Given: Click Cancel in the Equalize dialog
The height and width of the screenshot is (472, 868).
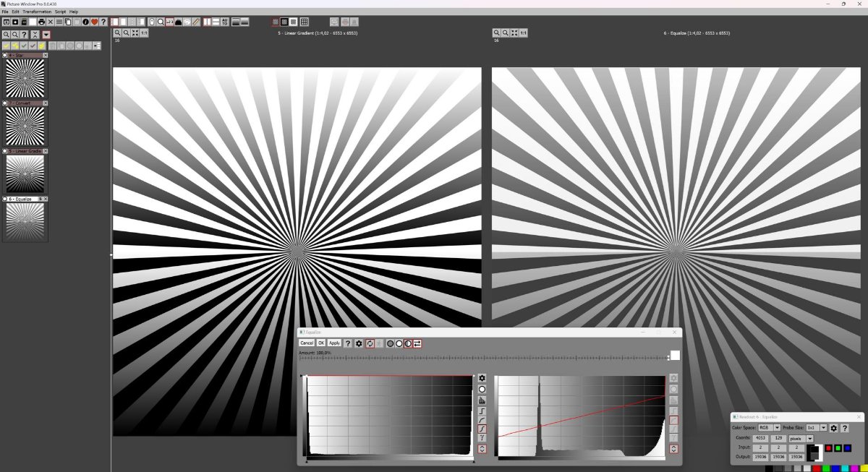Looking at the screenshot, I should (307, 343).
